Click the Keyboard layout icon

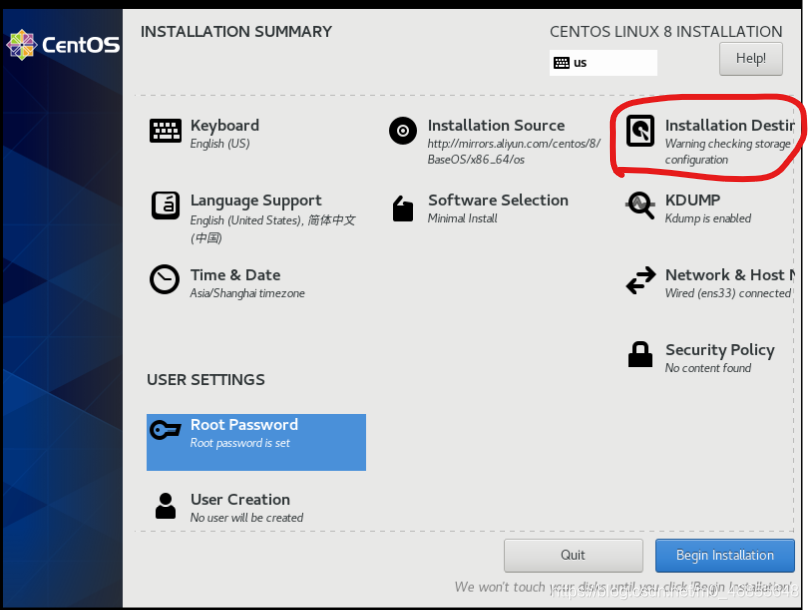coord(165,131)
